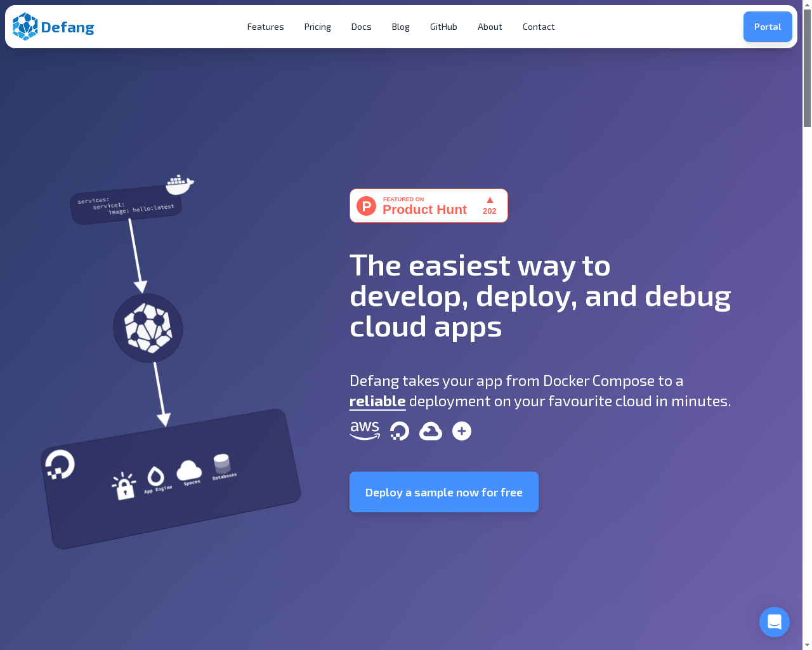Open the About page link
The width and height of the screenshot is (812, 650).
point(490,27)
